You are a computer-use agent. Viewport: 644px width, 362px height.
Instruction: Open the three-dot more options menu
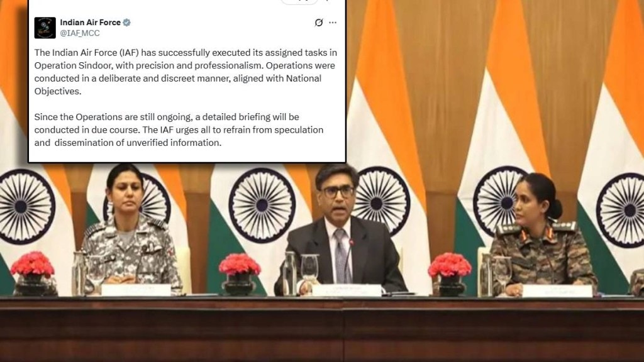[x=333, y=23]
